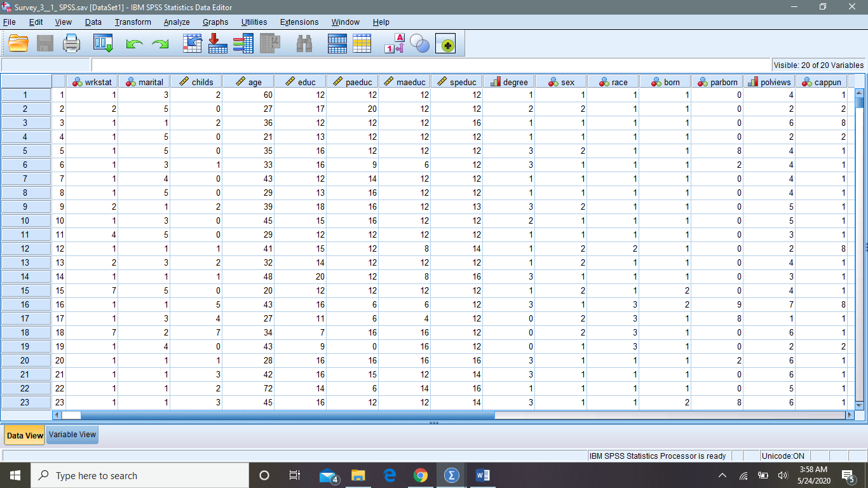The image size is (868, 488).
Task: Undo the last user action
Action: pos(133,43)
